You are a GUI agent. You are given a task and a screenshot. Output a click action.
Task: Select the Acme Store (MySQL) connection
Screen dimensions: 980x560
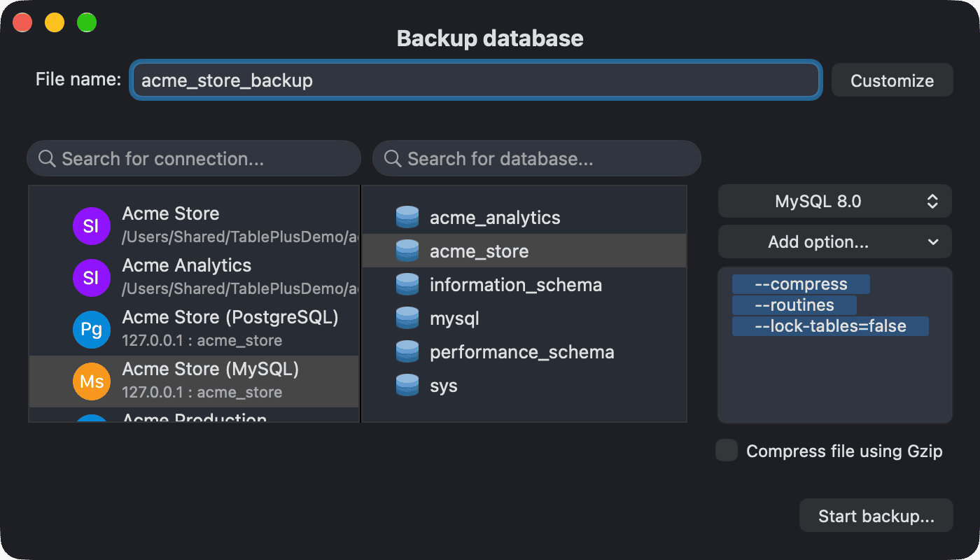click(x=194, y=381)
